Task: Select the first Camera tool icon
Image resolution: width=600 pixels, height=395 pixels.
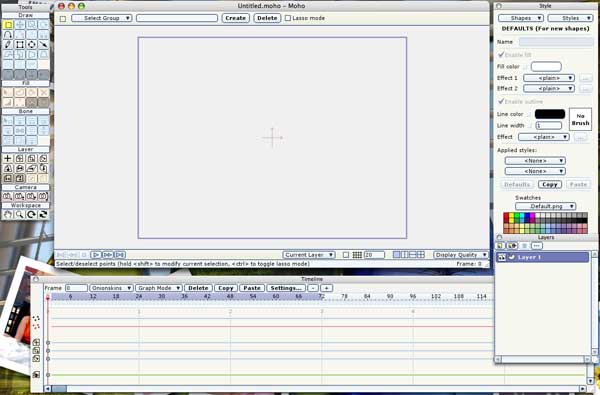Action: point(8,196)
